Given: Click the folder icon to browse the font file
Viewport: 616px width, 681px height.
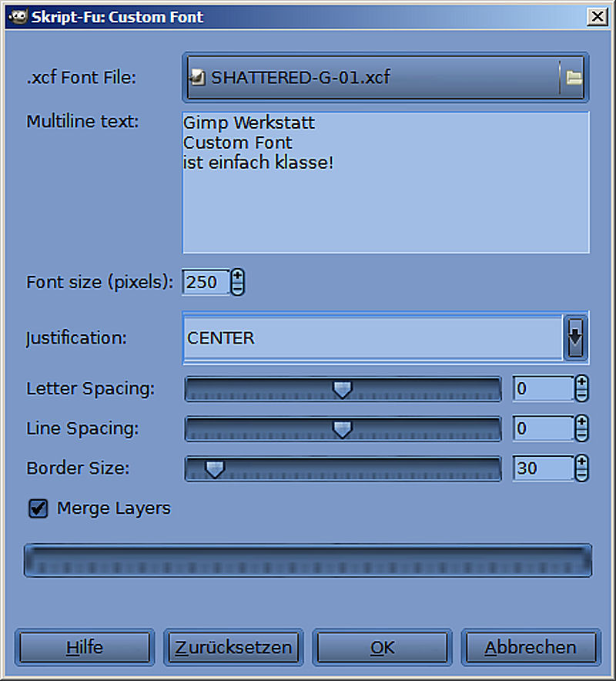Looking at the screenshot, I should click(574, 77).
